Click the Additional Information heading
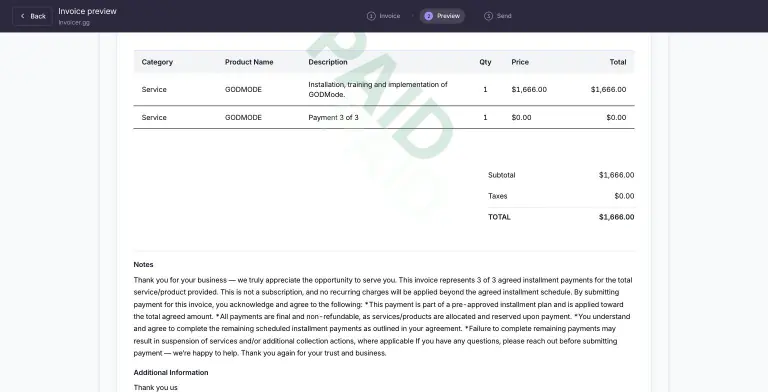The image size is (768, 392). (x=171, y=373)
